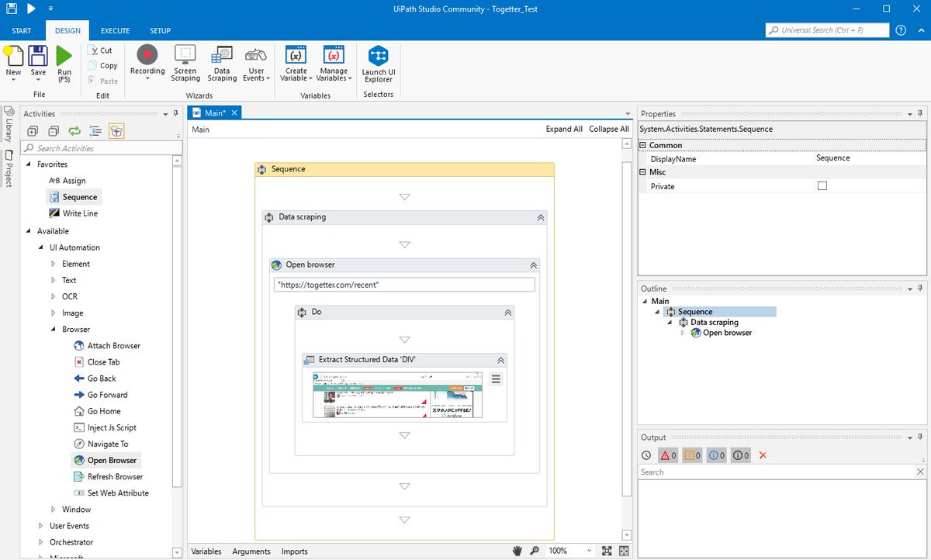
Task: Click Collapse All in the designer
Action: (x=609, y=130)
